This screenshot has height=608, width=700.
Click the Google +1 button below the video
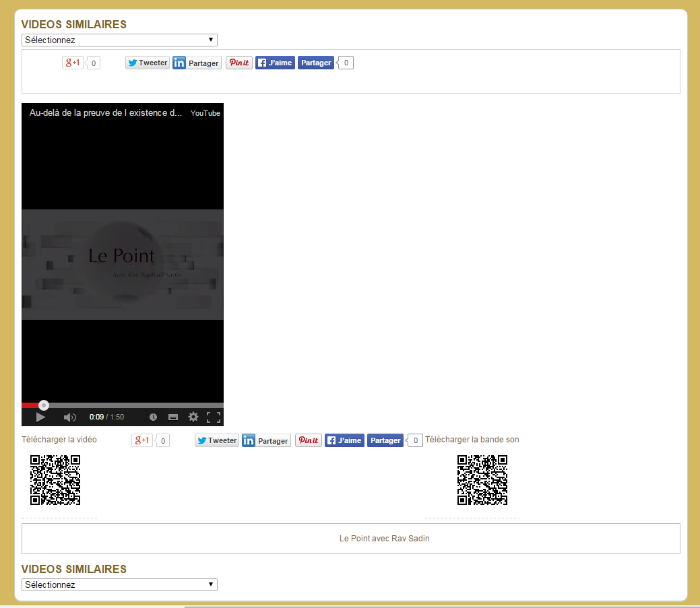142,441
